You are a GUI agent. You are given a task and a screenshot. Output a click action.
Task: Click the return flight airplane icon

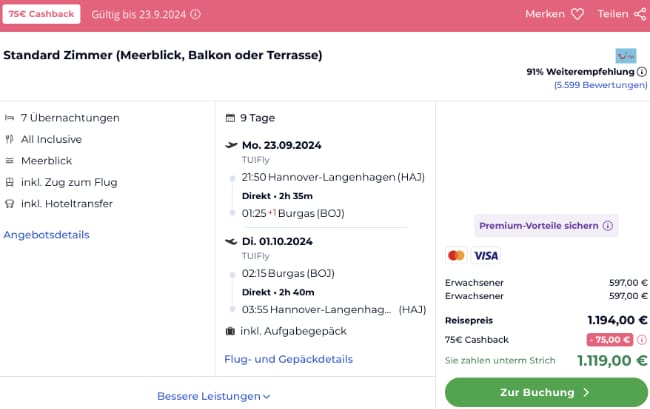tap(232, 241)
